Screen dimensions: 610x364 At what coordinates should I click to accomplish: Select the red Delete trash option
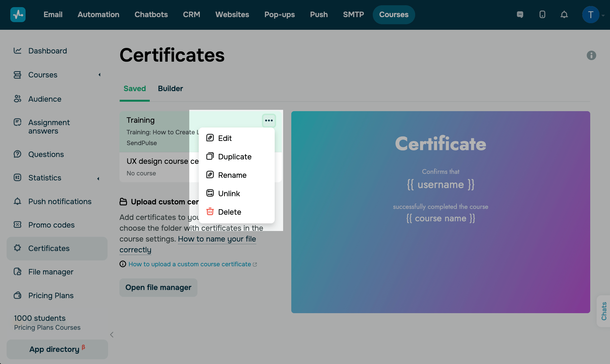[229, 212]
